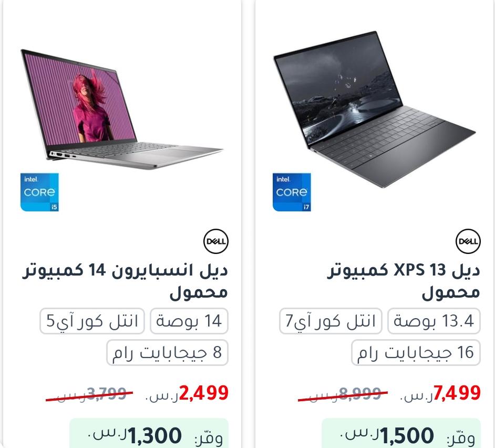Click the crossed-out 3,799 original price

point(89,394)
